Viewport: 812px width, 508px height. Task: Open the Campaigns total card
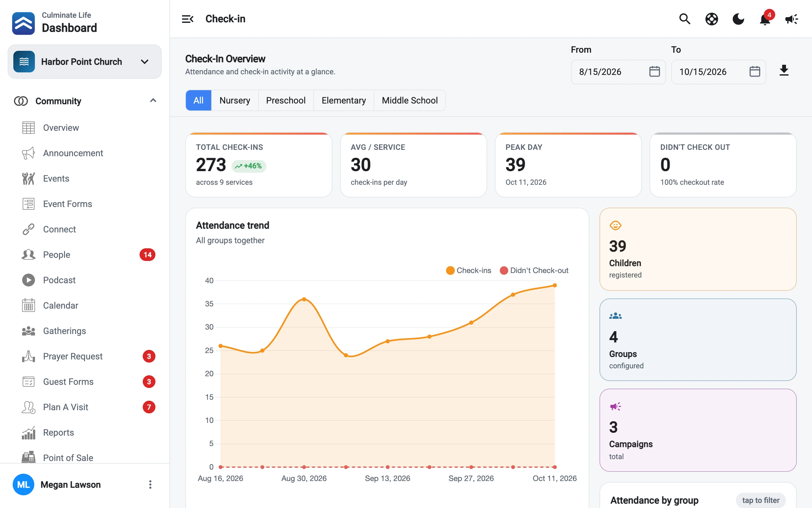697,430
